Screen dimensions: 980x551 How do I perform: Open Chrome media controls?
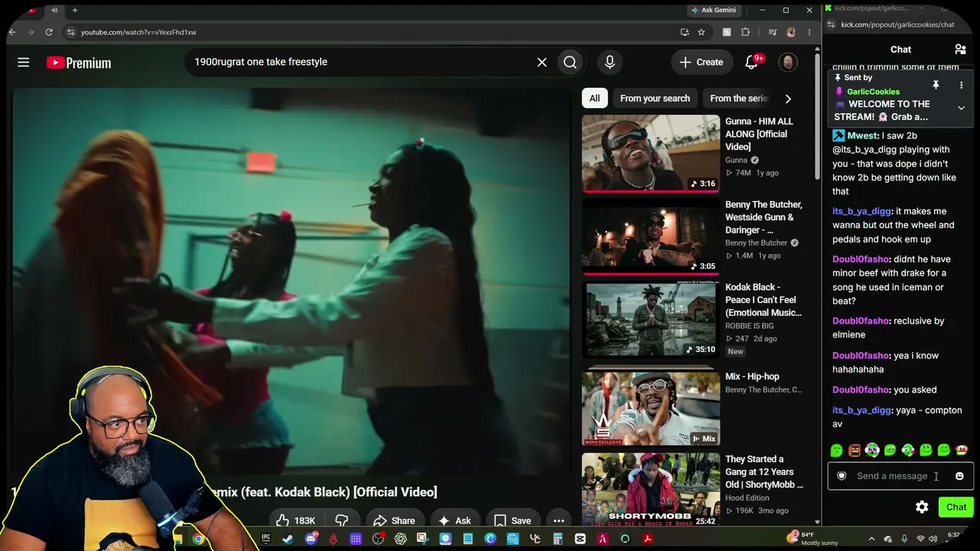[x=773, y=32]
